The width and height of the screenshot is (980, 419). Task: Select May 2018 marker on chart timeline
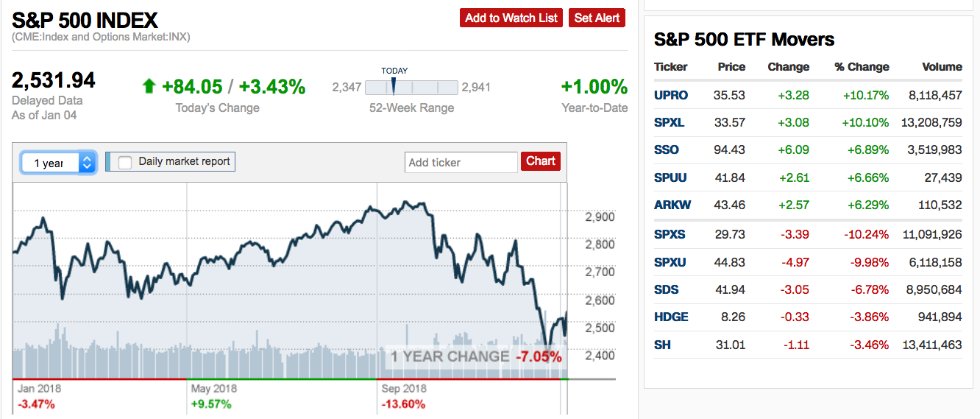[213, 388]
